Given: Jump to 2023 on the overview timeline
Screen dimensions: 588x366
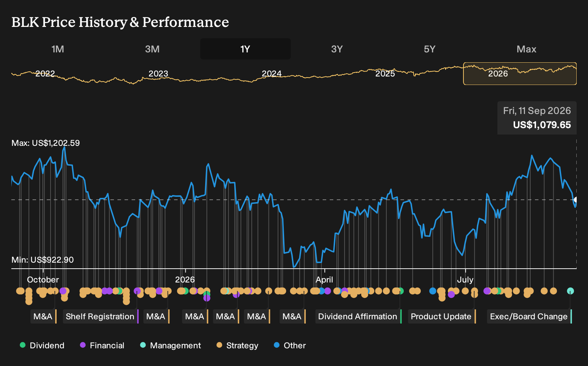Looking at the screenshot, I should 158,74.
